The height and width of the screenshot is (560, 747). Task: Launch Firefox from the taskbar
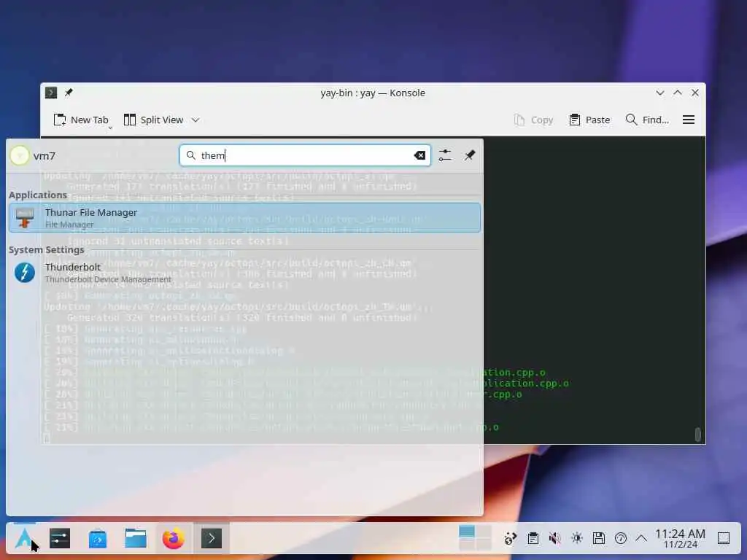click(x=174, y=539)
